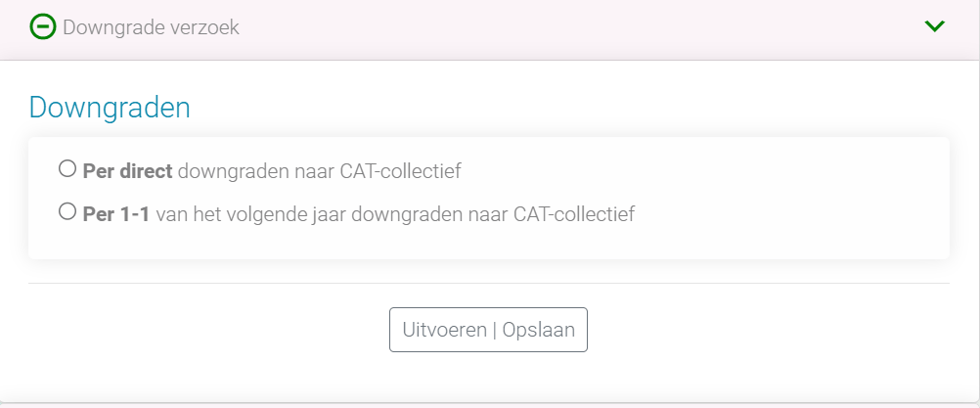Click empty area of Downgrade verzoek header bar
The height and width of the screenshot is (408, 980).
point(587,27)
